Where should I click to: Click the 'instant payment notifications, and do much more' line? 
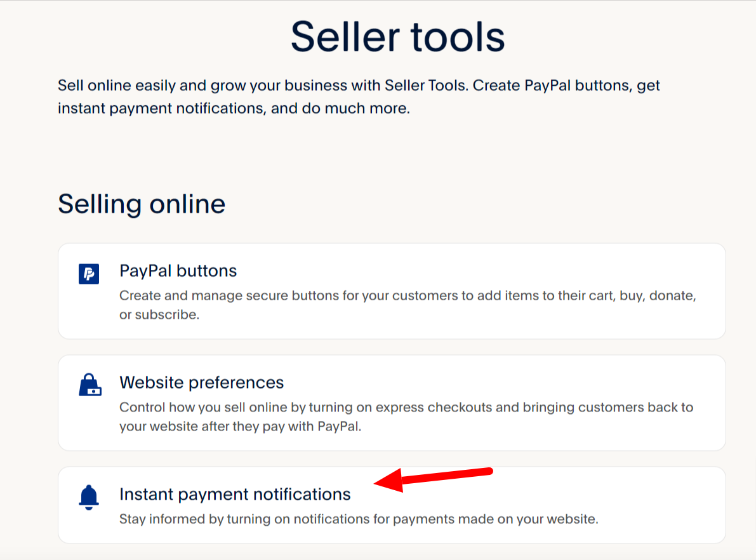click(x=234, y=108)
